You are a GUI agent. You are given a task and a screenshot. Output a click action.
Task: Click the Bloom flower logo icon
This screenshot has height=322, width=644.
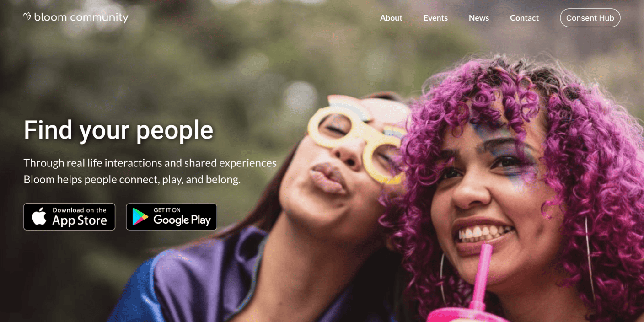[x=27, y=17]
